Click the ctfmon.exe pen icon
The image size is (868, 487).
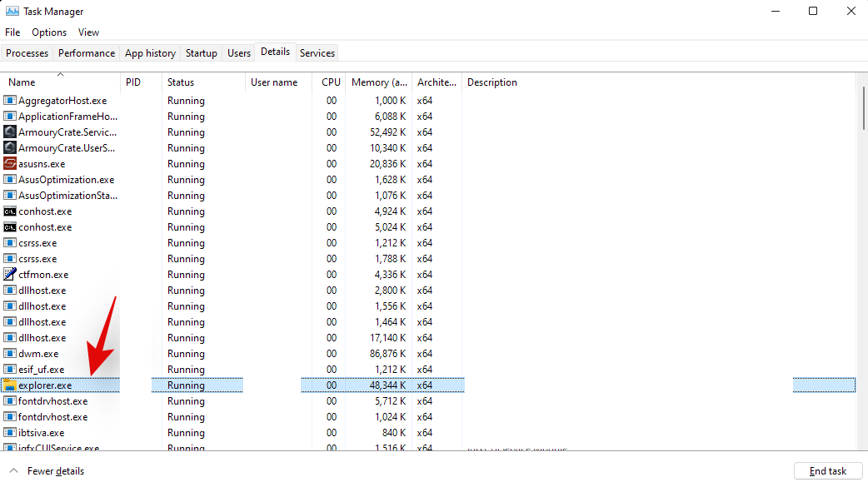click(x=10, y=275)
